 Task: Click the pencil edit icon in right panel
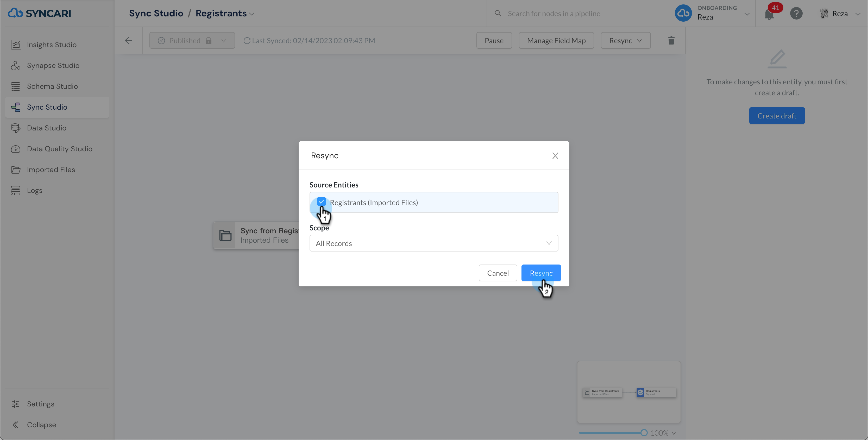(777, 59)
